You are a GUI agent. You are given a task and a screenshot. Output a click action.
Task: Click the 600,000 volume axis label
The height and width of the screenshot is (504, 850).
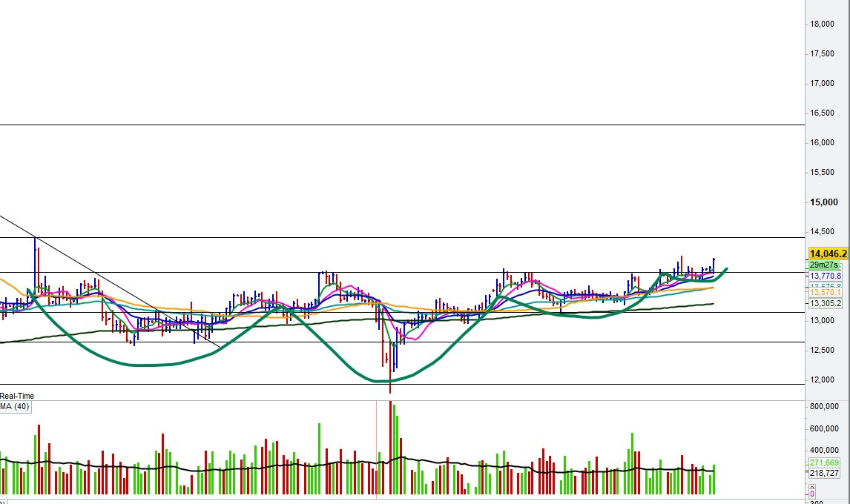click(824, 428)
